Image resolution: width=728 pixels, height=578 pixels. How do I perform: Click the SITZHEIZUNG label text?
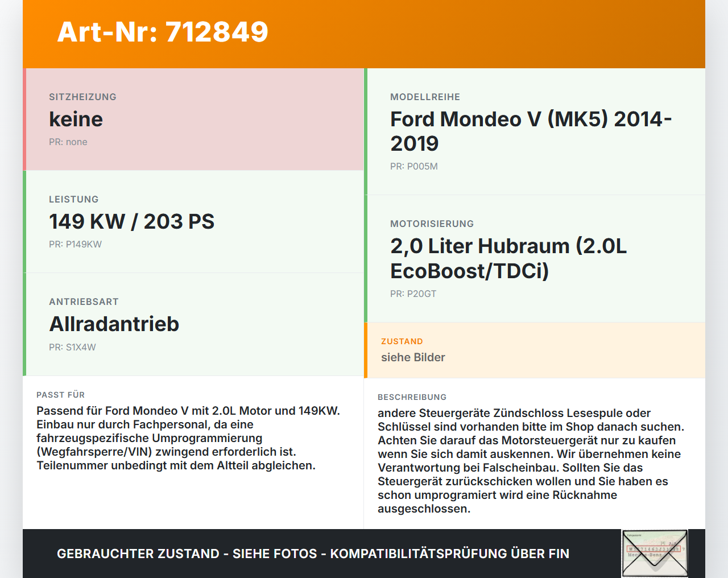point(82,97)
